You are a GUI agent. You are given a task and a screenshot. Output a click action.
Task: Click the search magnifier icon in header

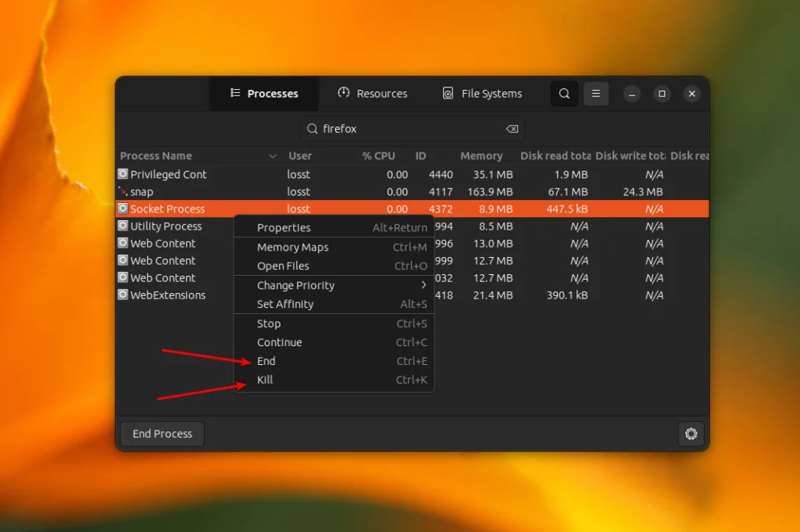point(564,94)
